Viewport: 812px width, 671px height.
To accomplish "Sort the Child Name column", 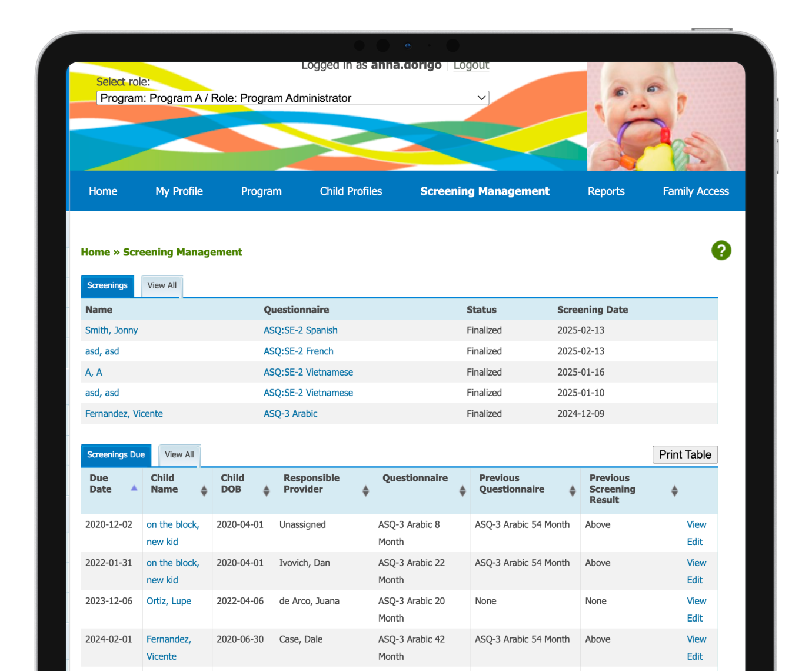I will [x=204, y=490].
